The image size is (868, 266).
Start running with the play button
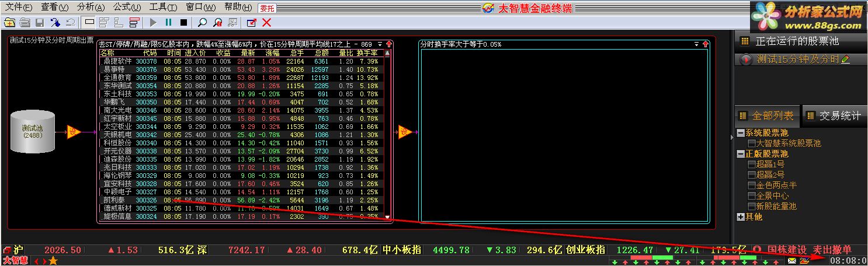(153, 23)
